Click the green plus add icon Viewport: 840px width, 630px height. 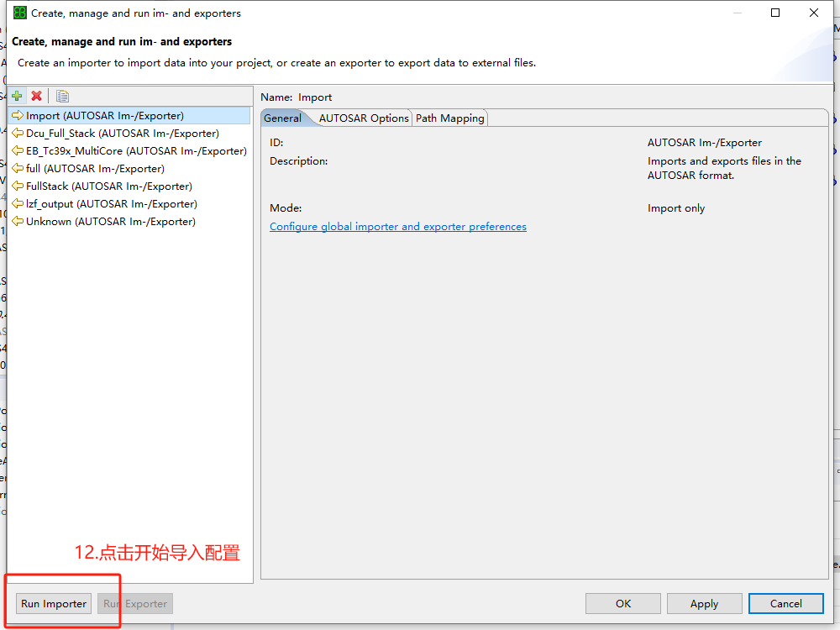(x=17, y=97)
